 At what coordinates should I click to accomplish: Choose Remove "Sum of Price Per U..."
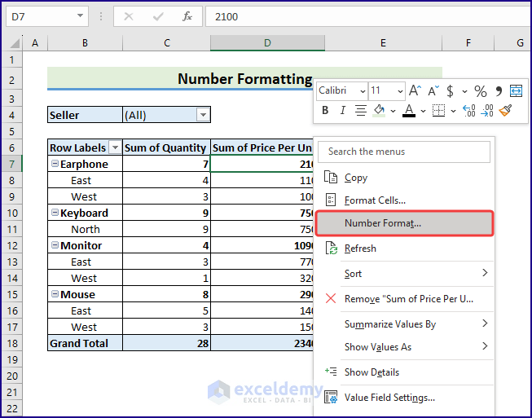tap(404, 298)
